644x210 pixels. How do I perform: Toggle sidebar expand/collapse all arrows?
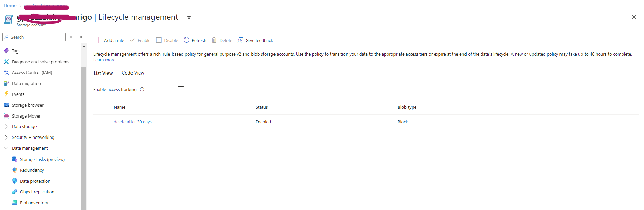click(x=71, y=37)
